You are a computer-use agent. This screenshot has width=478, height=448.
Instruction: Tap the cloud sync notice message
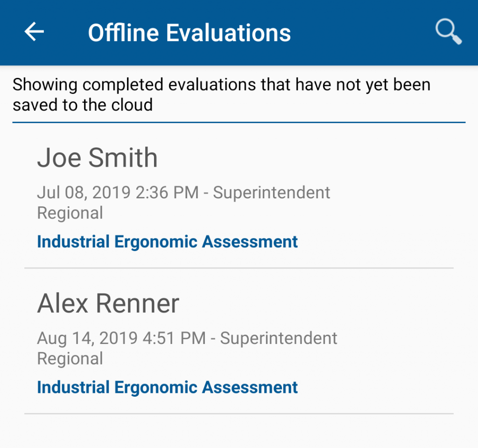[222, 94]
